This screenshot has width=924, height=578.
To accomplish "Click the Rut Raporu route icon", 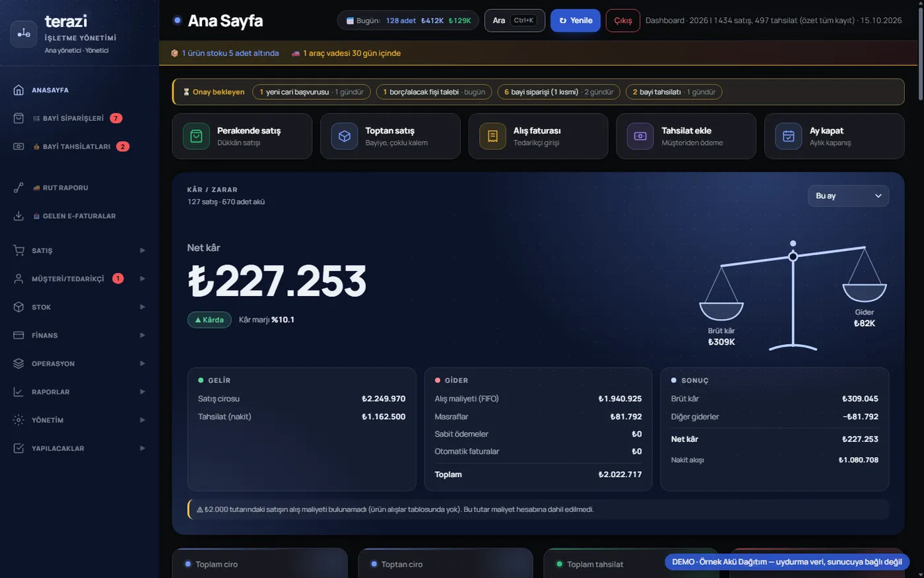I will pos(18,188).
